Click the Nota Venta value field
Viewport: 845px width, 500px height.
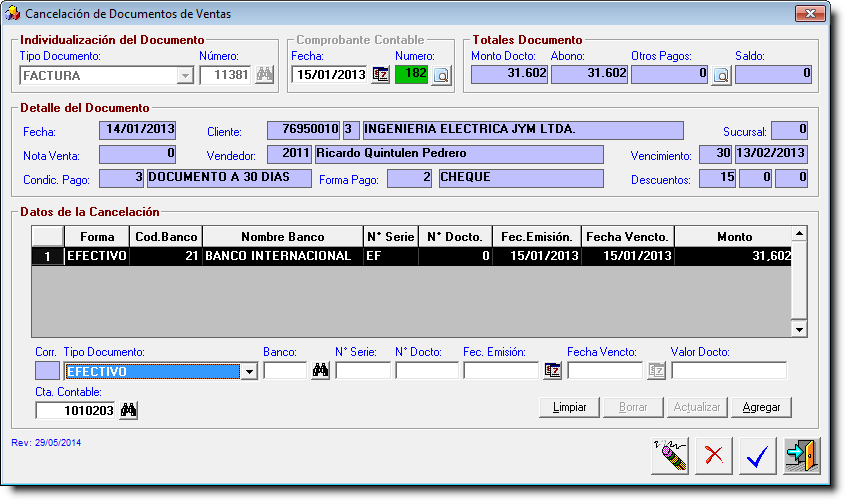pos(137,154)
